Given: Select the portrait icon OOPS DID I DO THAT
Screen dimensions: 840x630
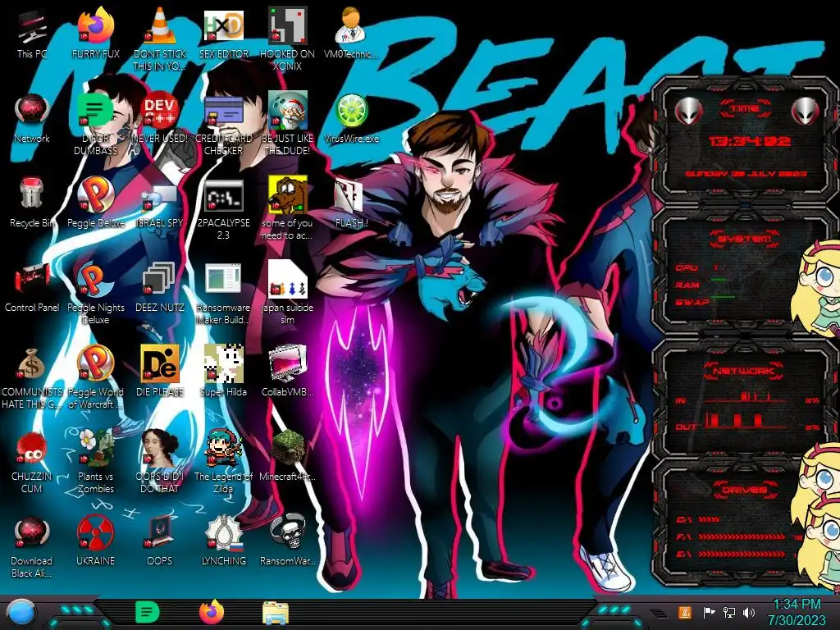Looking at the screenshot, I should click(160, 448).
